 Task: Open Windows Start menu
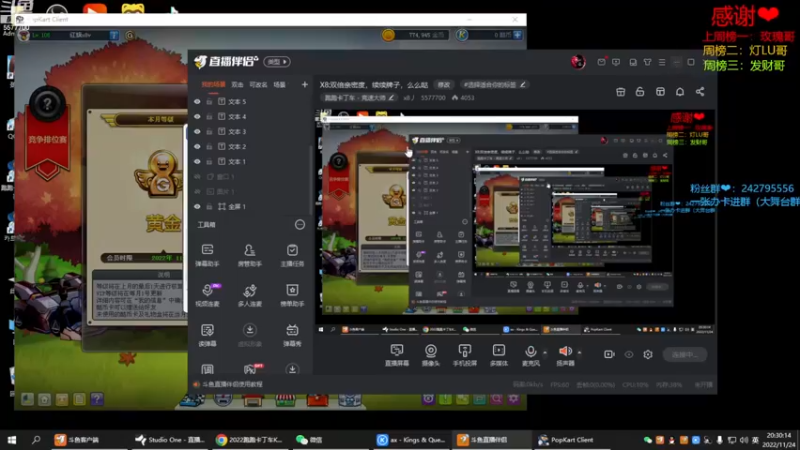tap(12, 439)
